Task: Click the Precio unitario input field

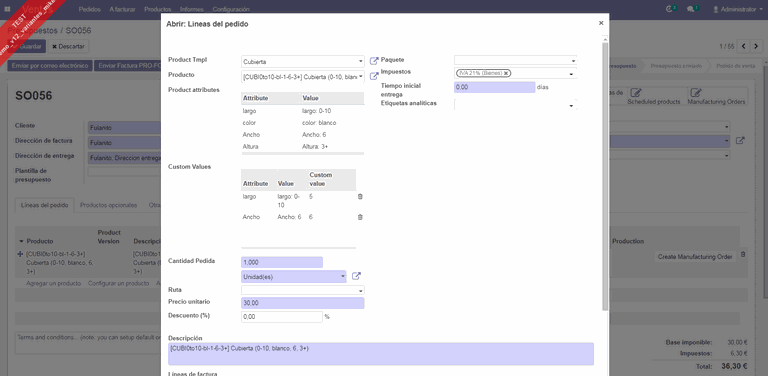Action: tap(303, 303)
